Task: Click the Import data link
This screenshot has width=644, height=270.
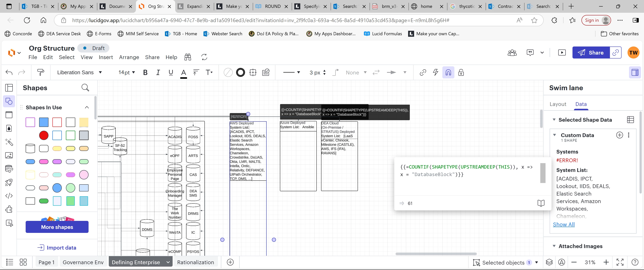Action: 57,248
